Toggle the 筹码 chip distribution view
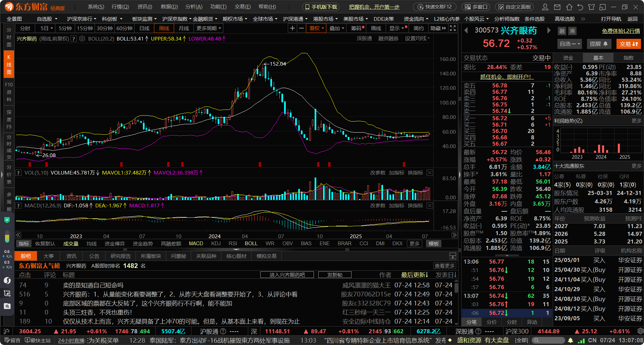 [x=357, y=28]
